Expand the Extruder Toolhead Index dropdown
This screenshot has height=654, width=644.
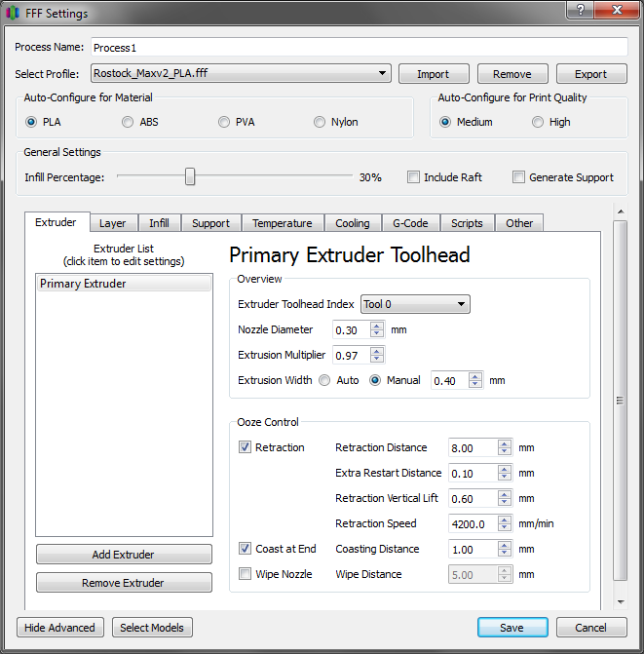pos(415,305)
